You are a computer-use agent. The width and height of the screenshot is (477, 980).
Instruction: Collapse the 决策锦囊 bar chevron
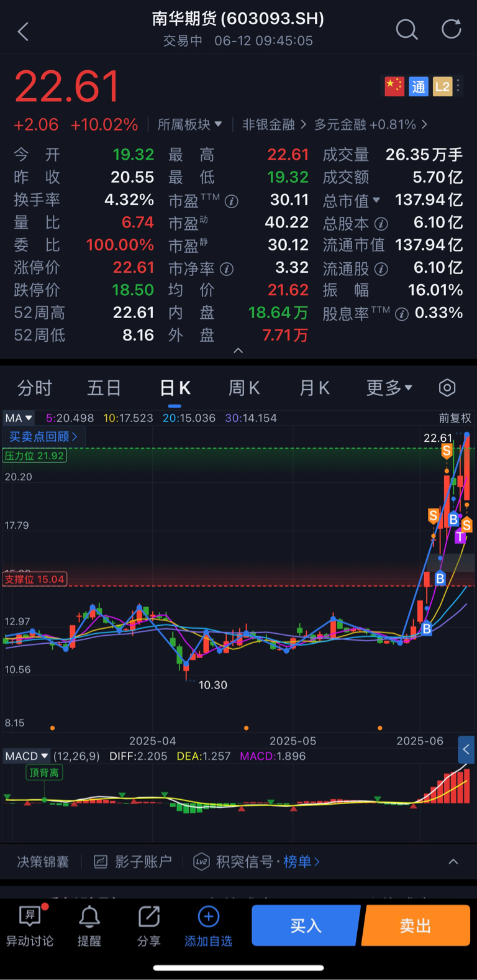pos(453,862)
